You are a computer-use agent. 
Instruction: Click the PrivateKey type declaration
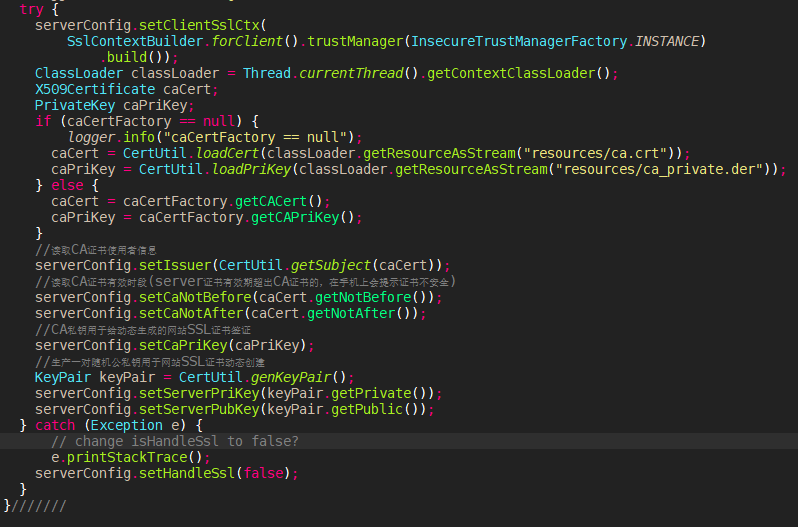(x=75, y=105)
